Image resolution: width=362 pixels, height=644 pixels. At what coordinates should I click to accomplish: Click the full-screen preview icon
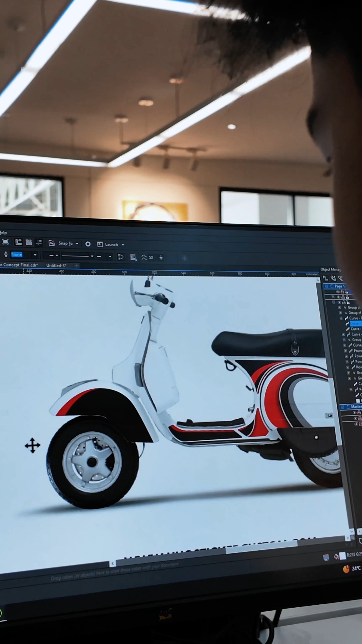[x=5, y=242]
